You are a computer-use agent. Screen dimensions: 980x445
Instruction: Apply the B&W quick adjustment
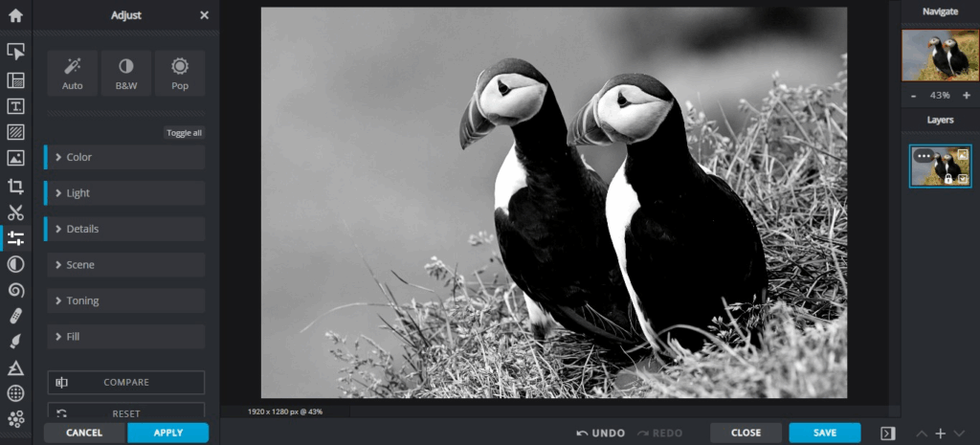pyautogui.click(x=126, y=74)
